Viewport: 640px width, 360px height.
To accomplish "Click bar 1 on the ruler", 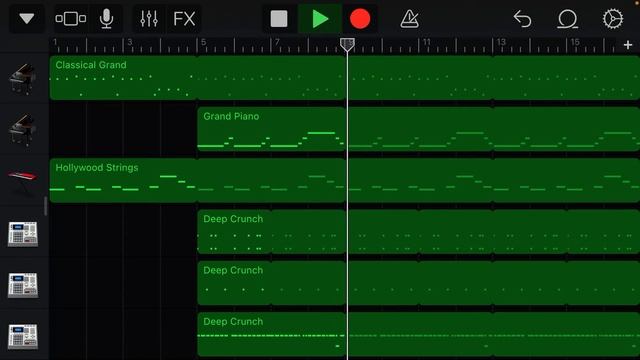I will click(x=55, y=42).
